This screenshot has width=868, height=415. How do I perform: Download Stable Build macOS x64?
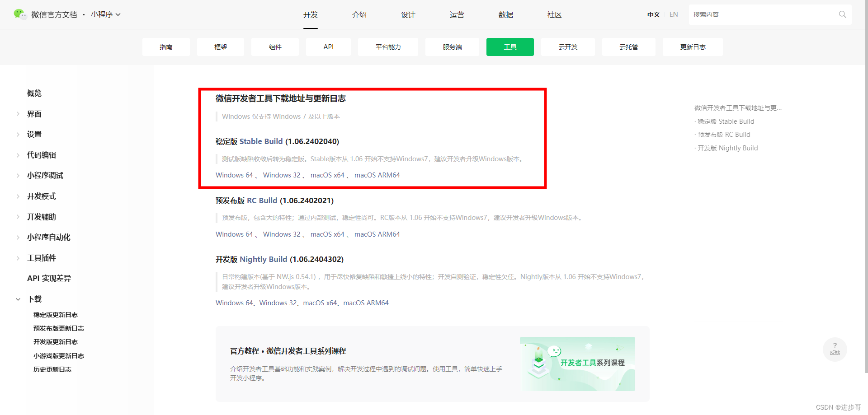point(327,175)
